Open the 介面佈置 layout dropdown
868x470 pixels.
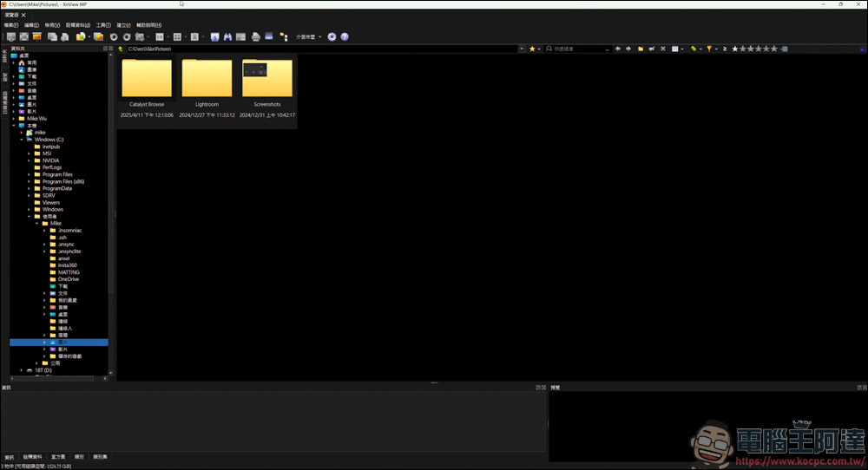pyautogui.click(x=308, y=37)
